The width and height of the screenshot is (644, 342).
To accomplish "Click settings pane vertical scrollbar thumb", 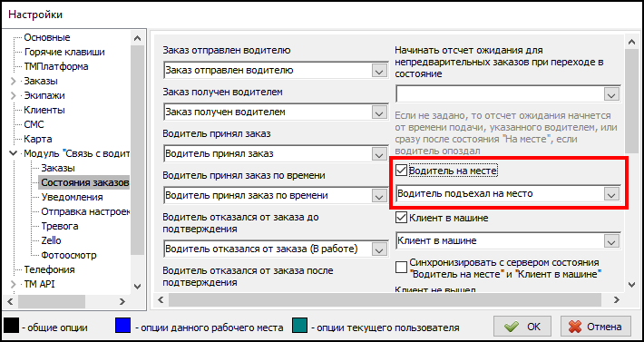I will click(x=631, y=100).
